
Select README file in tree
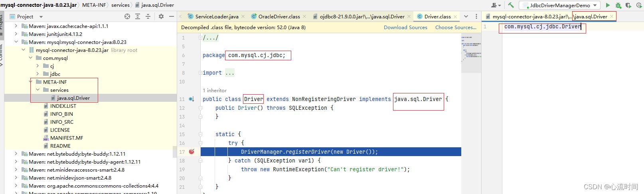click(60, 146)
